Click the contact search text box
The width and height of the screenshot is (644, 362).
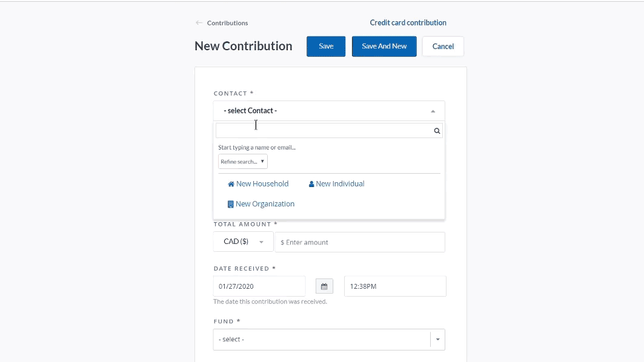tap(321, 130)
